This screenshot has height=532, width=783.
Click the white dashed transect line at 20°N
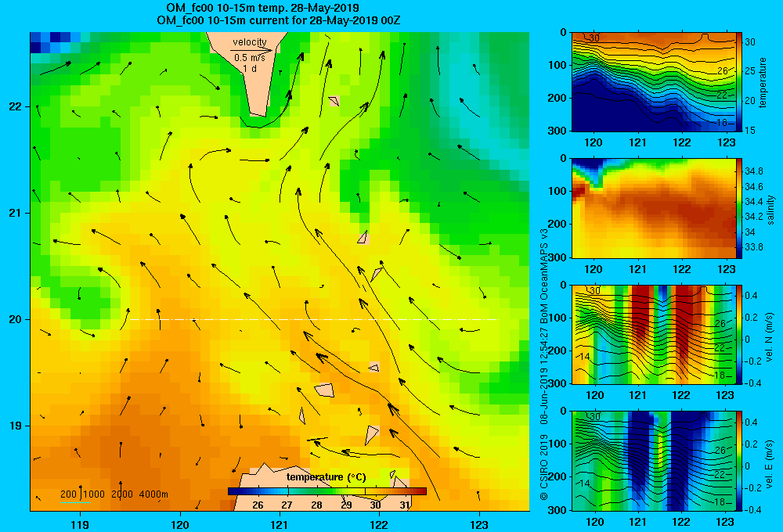314,319
